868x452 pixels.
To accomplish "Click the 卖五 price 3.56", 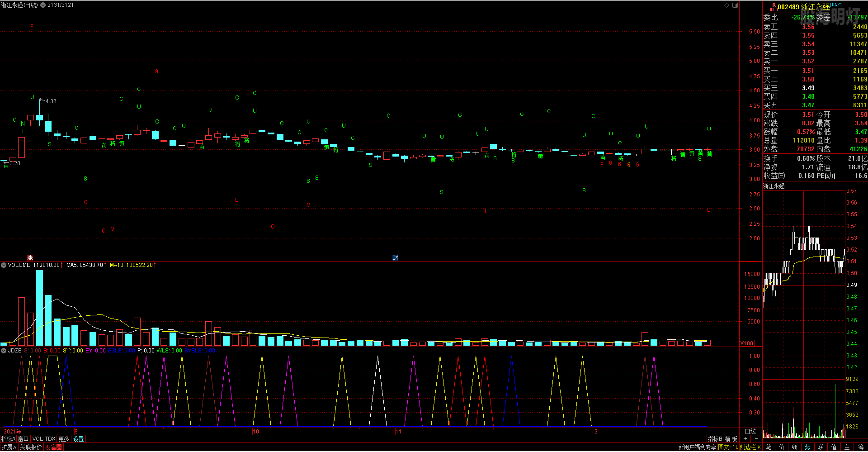I will (x=808, y=27).
